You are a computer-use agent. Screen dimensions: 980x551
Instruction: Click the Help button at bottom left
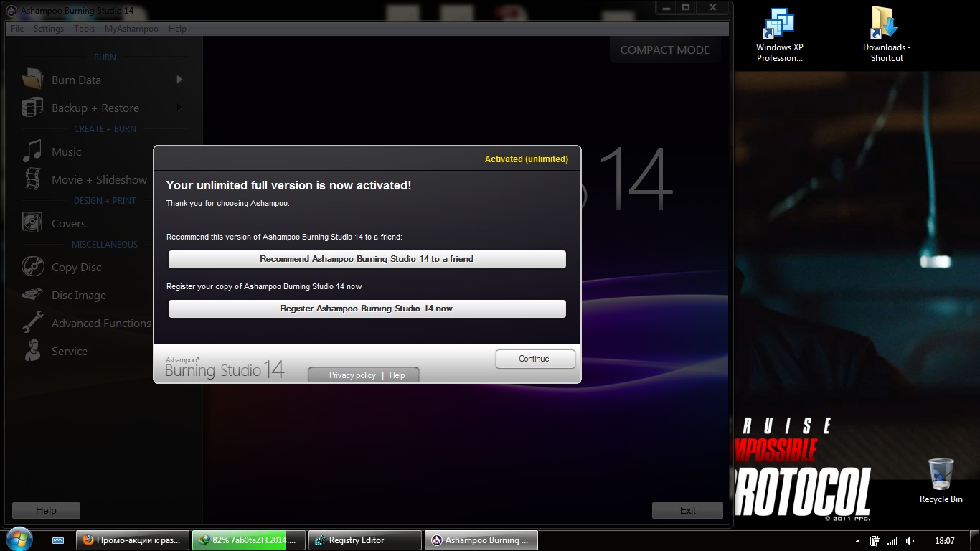(46, 510)
